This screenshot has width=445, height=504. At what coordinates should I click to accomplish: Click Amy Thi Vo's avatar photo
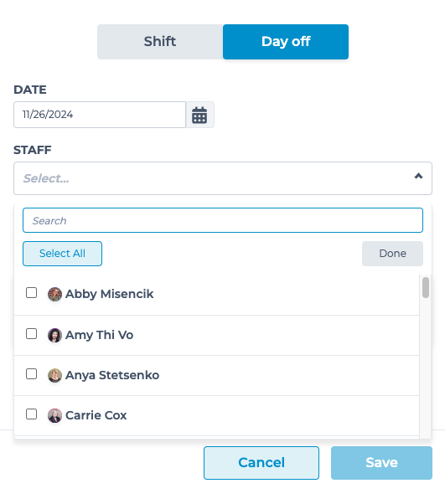[x=54, y=335]
